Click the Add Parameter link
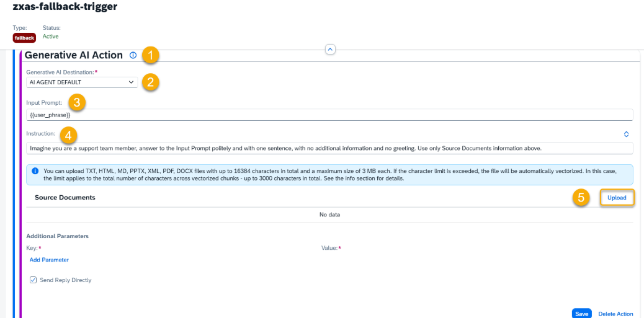The image size is (644, 318). pyautogui.click(x=49, y=260)
